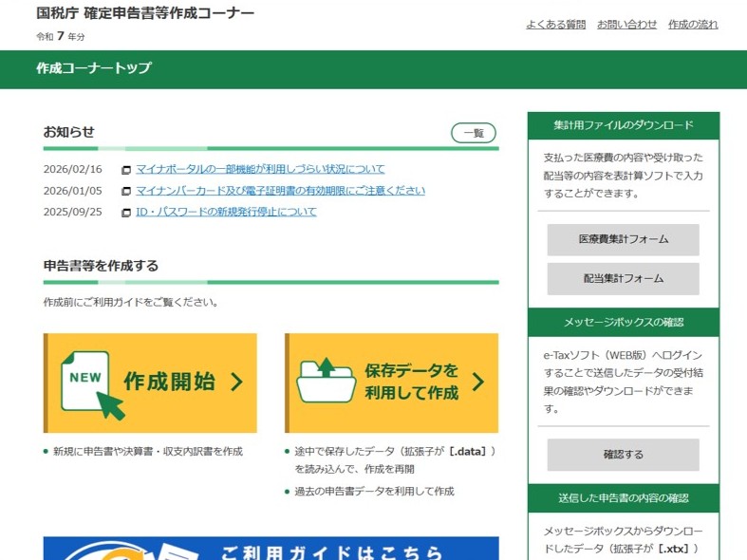Click the folder upload icon in 保存データ button

click(327, 381)
